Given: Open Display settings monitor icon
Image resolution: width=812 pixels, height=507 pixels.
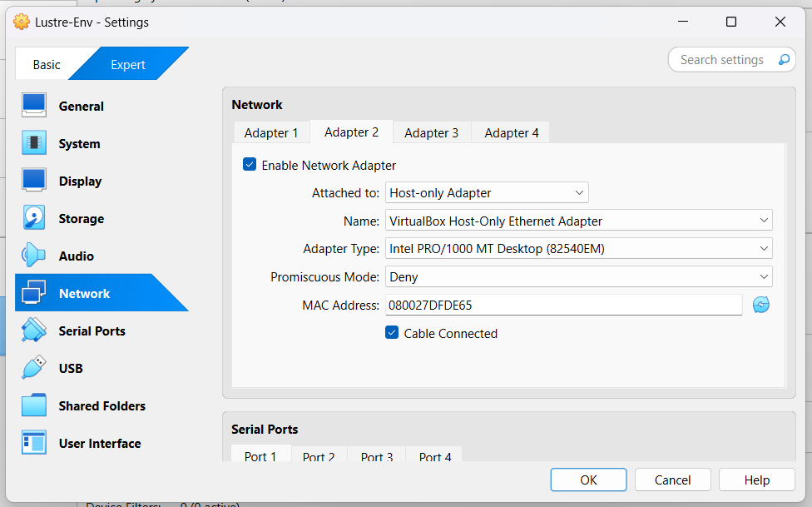Looking at the screenshot, I should coord(34,181).
